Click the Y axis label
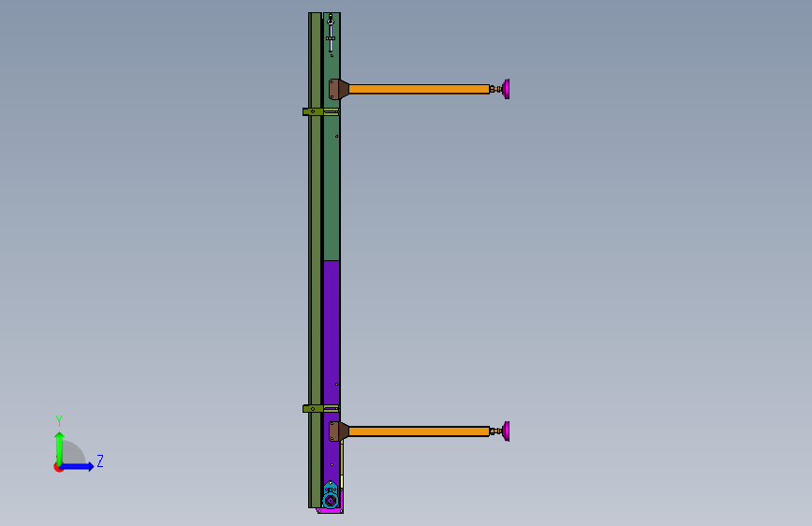812x526 pixels. [59, 421]
